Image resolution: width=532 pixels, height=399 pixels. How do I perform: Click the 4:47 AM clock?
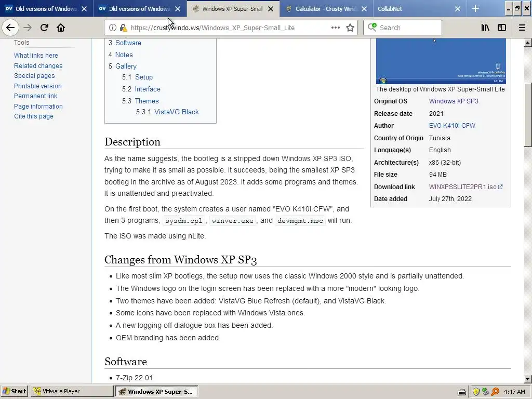(x=515, y=392)
